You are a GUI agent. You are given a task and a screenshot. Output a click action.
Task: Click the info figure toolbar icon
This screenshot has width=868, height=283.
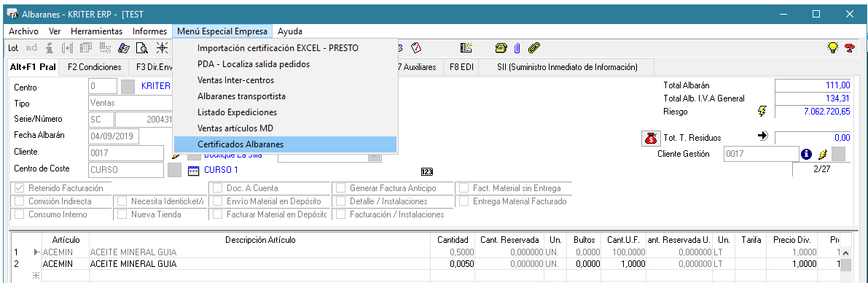tap(50, 48)
